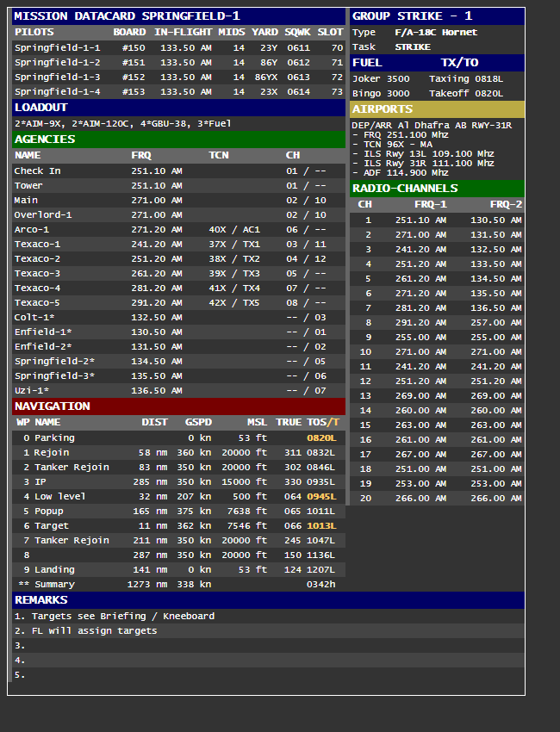Click Target time 1013L
The width and height of the screenshot is (560, 732).
(x=321, y=525)
